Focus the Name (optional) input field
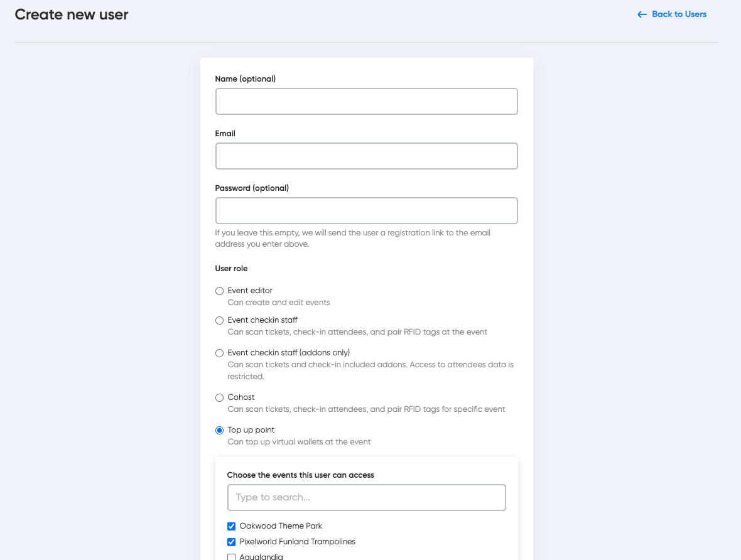This screenshot has width=741, height=560. (366, 102)
